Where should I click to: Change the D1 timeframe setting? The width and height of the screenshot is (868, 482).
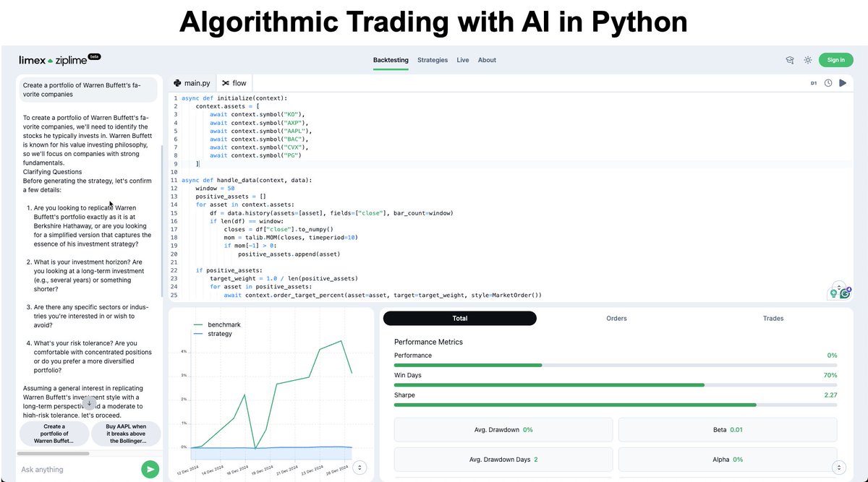click(x=813, y=83)
